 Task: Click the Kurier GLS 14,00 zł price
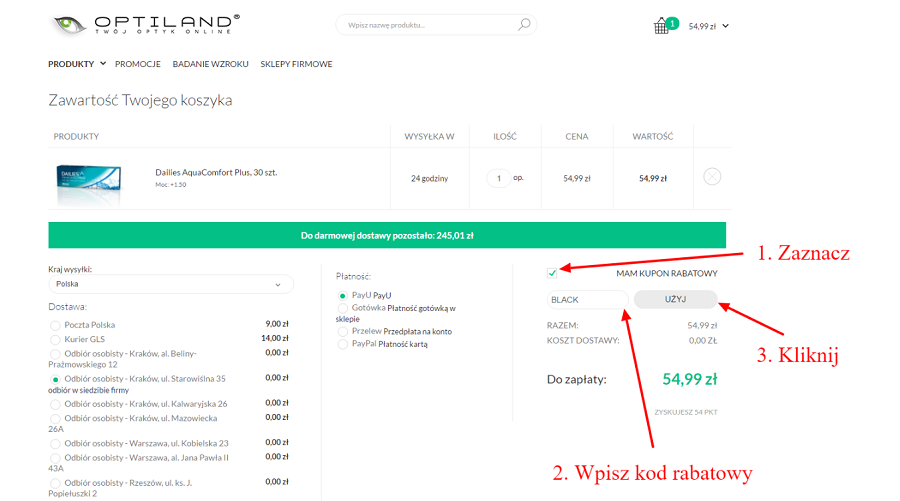pos(275,338)
